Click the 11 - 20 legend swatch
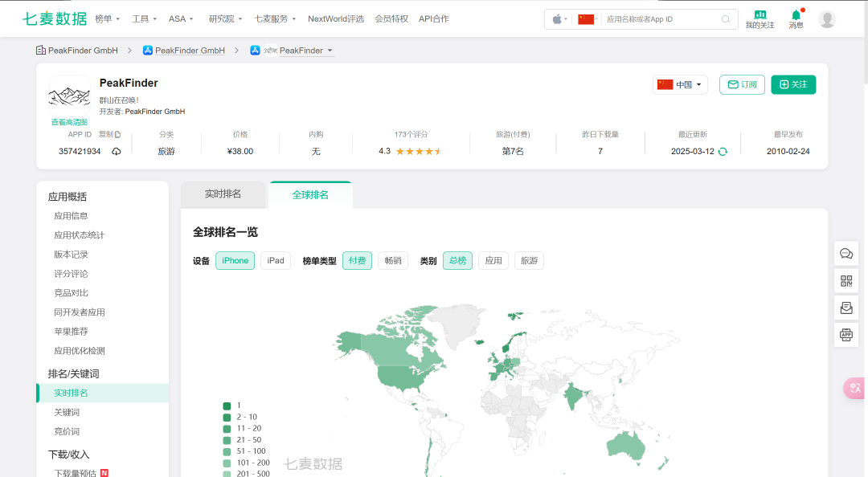The image size is (868, 477). [x=227, y=428]
